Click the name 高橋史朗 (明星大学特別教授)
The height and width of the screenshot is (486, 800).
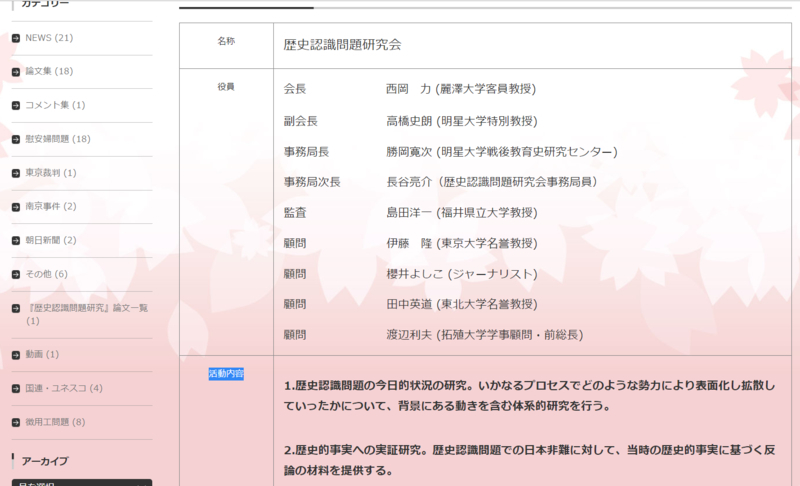(x=462, y=121)
